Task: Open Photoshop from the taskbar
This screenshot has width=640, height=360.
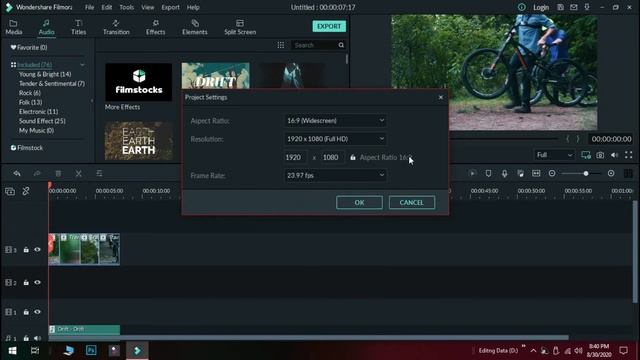Action: pos(91,350)
